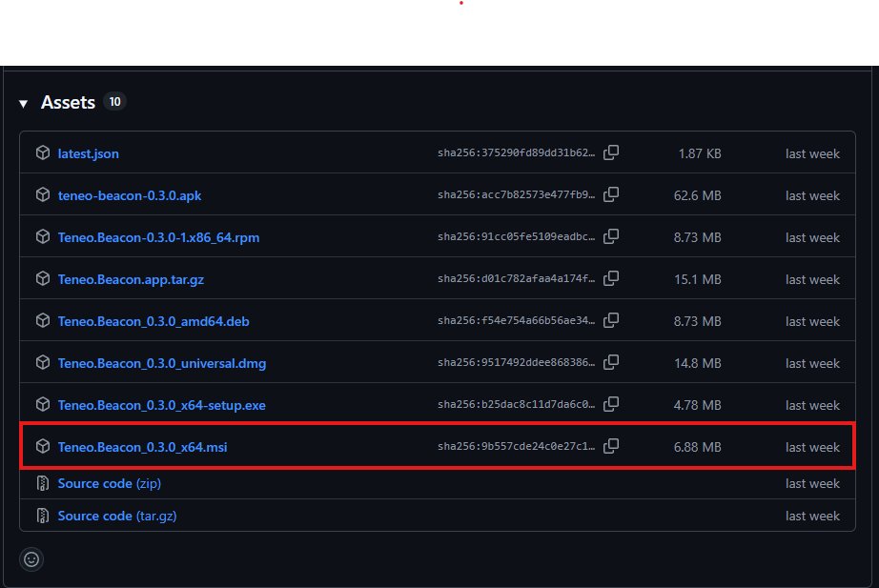The image size is (879, 588).
Task: Click the package icon beside Teneo.Beacon.app.tar.gz
Action: pos(43,278)
